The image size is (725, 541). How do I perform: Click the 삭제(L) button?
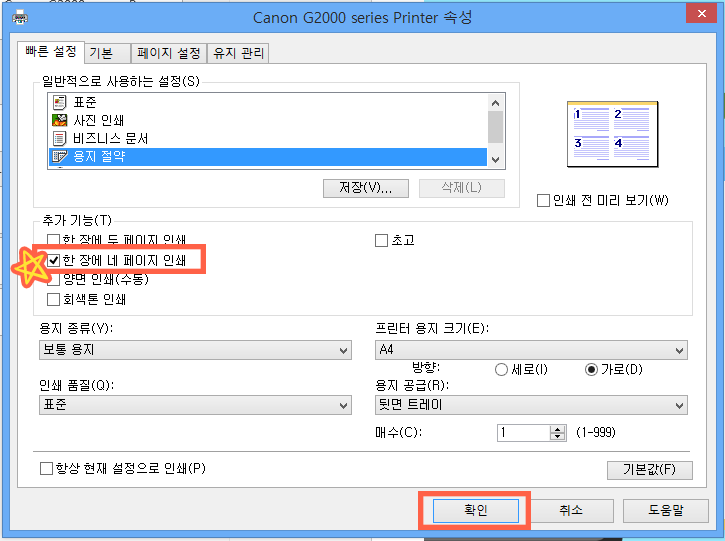pos(461,188)
